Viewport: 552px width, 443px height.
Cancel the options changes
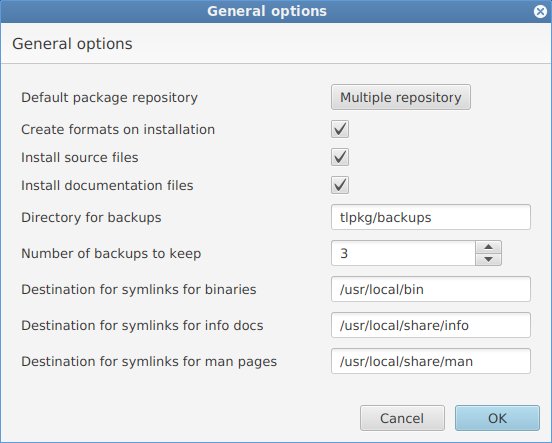point(402,418)
